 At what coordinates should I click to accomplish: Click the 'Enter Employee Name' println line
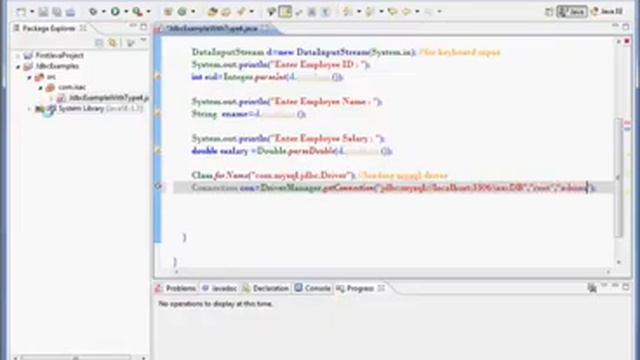pyautogui.click(x=287, y=102)
